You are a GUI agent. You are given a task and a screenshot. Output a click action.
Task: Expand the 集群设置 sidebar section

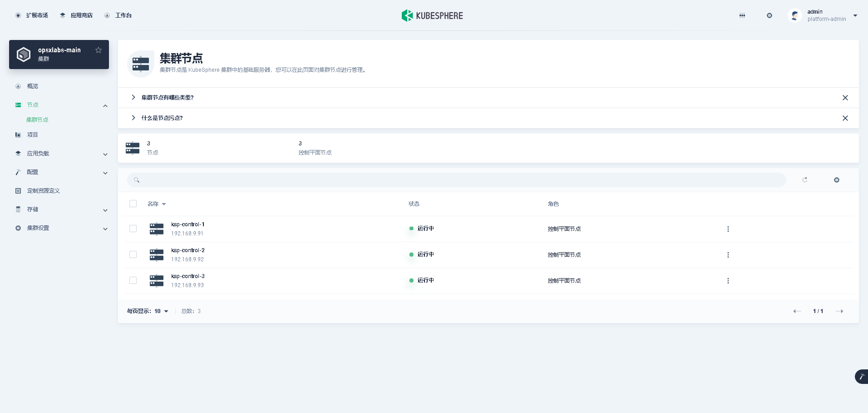tap(105, 229)
